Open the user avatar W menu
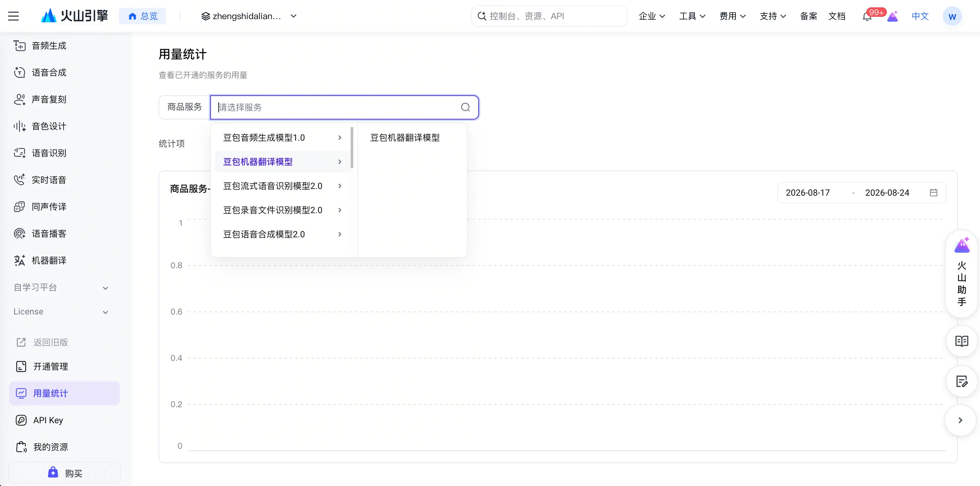The width and height of the screenshot is (980, 486). tap(952, 16)
